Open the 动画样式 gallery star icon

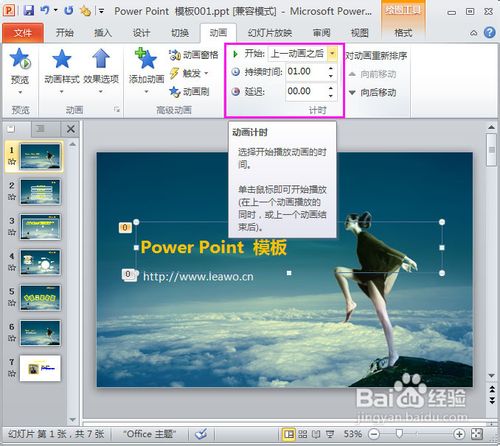point(62,59)
